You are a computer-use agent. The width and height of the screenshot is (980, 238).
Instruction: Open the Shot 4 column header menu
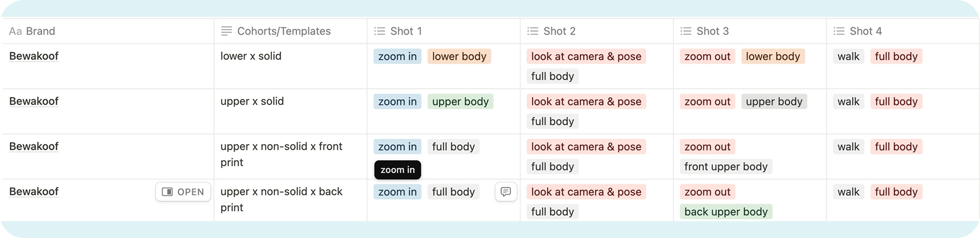pos(865,31)
